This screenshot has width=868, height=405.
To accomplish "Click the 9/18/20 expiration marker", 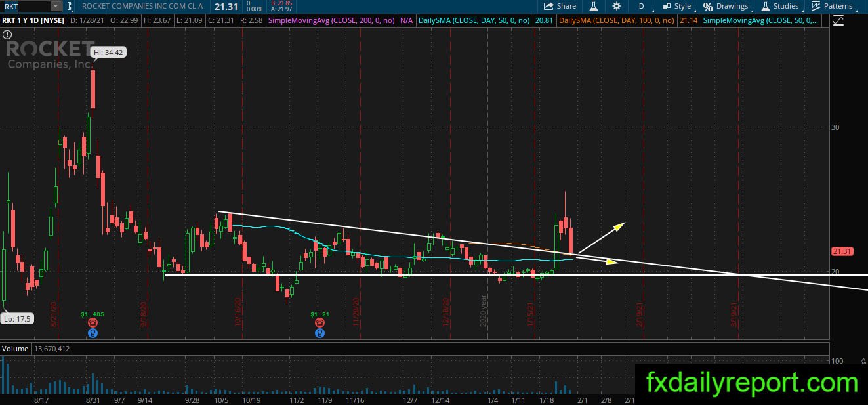I will click(x=144, y=314).
